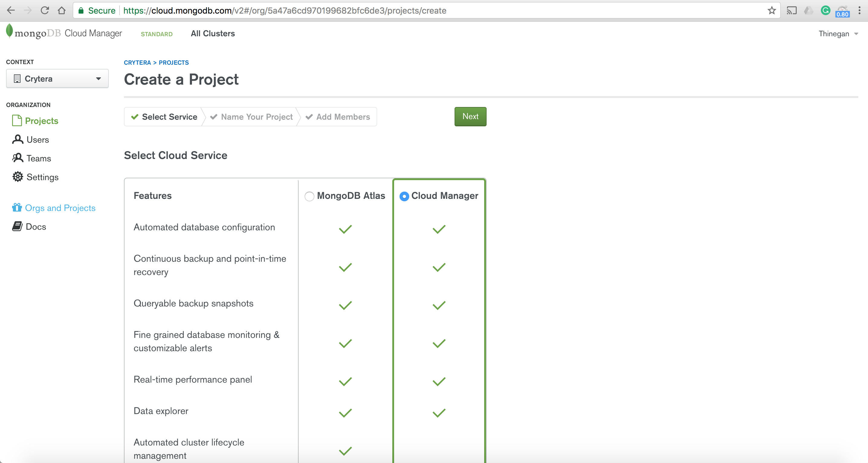The width and height of the screenshot is (868, 463).
Task: Go to the Users page
Action: (37, 140)
